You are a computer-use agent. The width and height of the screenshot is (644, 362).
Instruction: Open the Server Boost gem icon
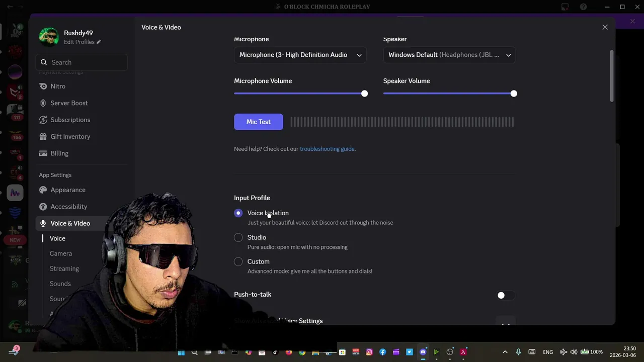[43, 103]
